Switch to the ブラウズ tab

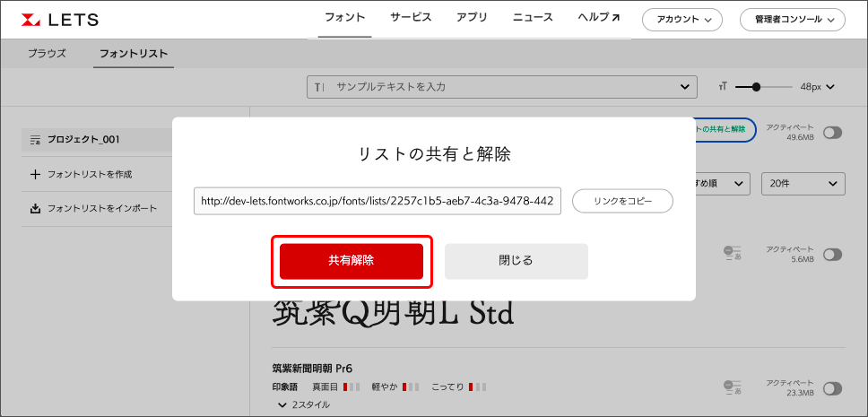pyautogui.click(x=47, y=54)
